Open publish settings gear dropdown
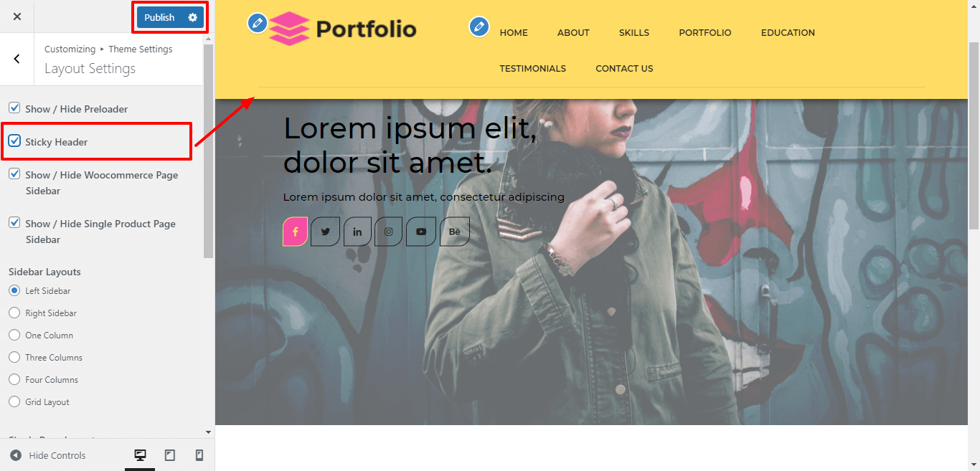Screen dimensions: 980x471 193,17
